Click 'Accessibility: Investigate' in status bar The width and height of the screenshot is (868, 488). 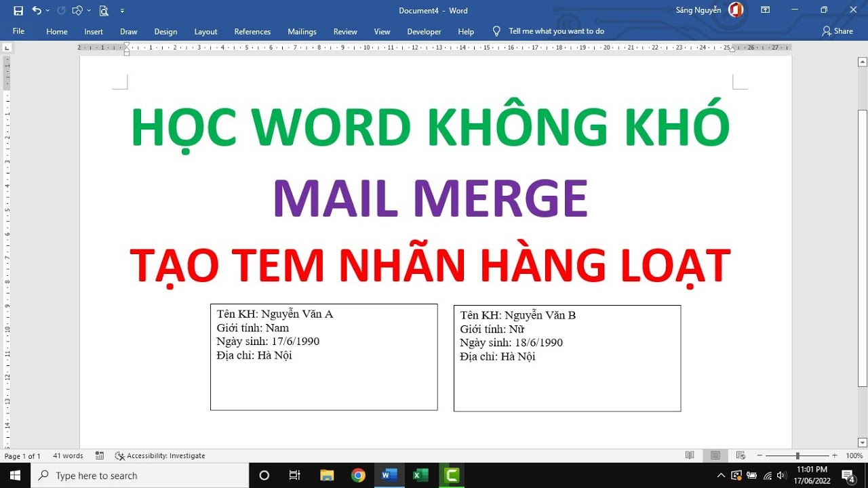(160, 455)
